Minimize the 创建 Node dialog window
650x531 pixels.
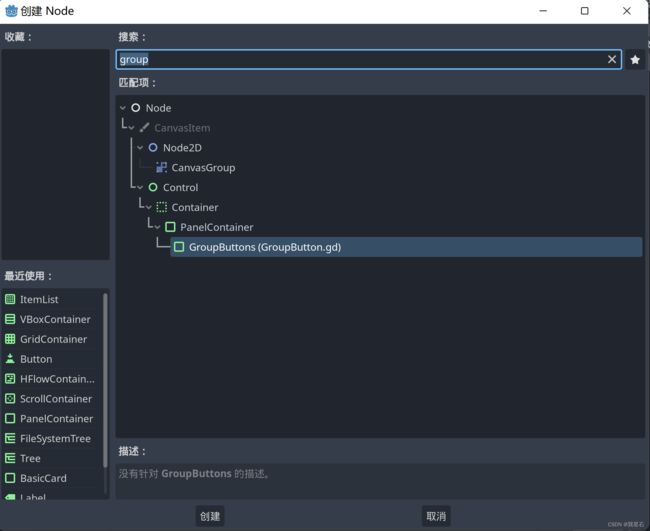(x=543, y=11)
